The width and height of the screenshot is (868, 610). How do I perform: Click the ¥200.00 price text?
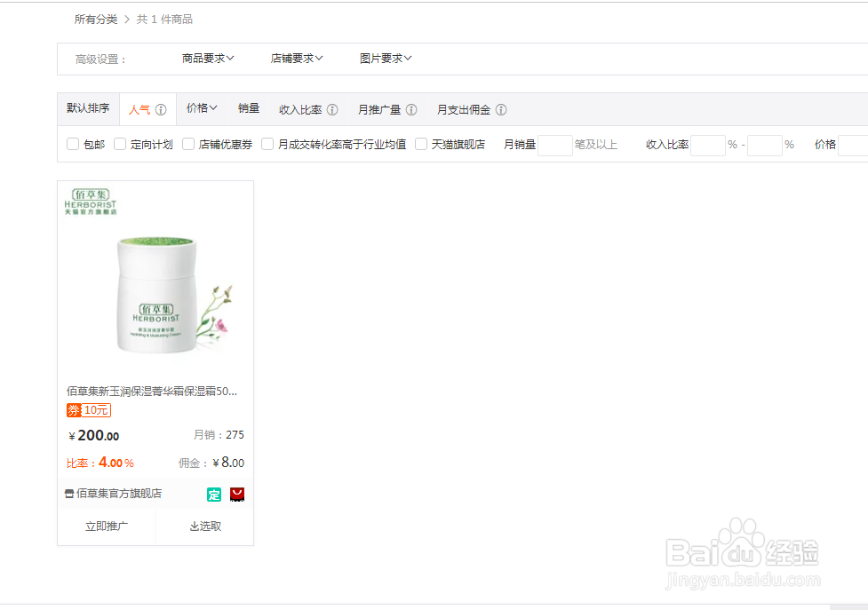pos(93,436)
